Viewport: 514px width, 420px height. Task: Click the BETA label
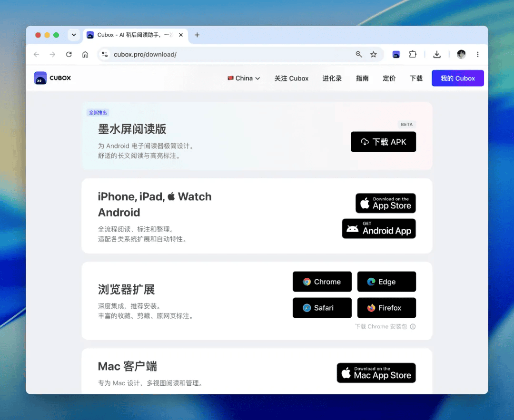tap(406, 125)
